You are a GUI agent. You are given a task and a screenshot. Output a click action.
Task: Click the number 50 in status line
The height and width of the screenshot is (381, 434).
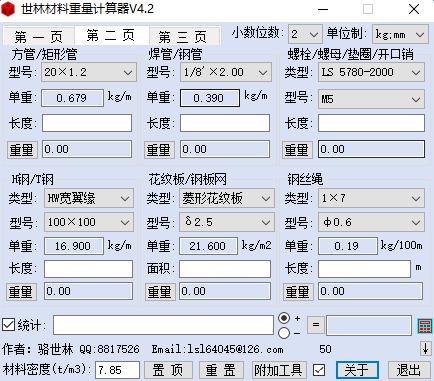tap(325, 349)
